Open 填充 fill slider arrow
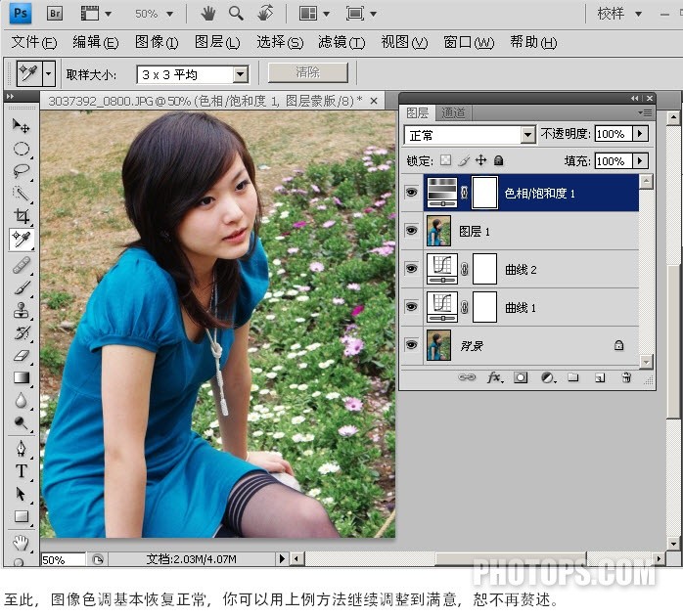The width and height of the screenshot is (683, 616). 640,160
